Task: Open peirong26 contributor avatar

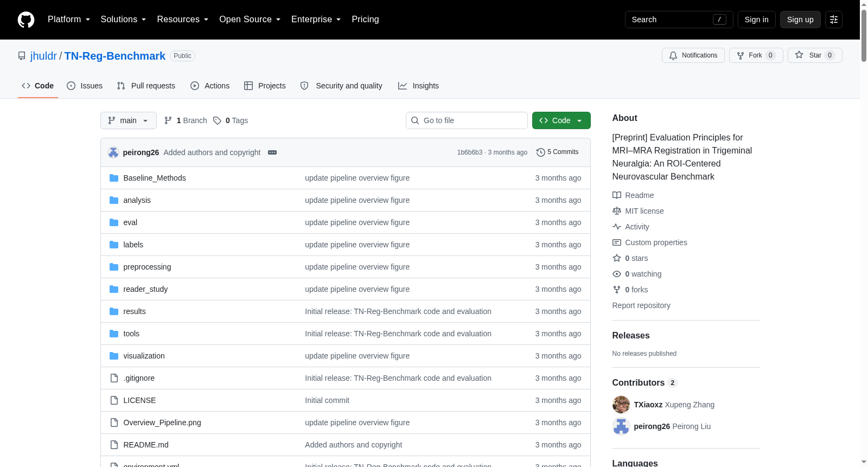Action: tap(621, 426)
